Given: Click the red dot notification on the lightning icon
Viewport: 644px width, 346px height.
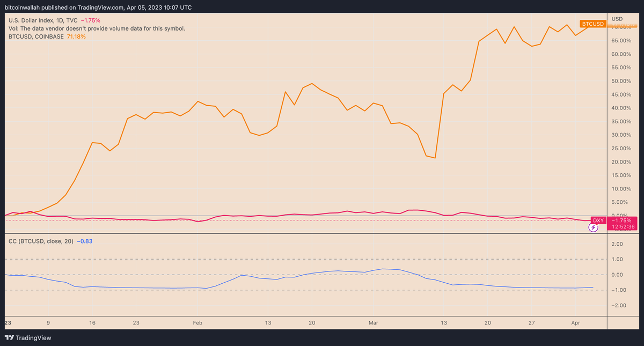Looking at the screenshot, I should (x=597, y=224).
